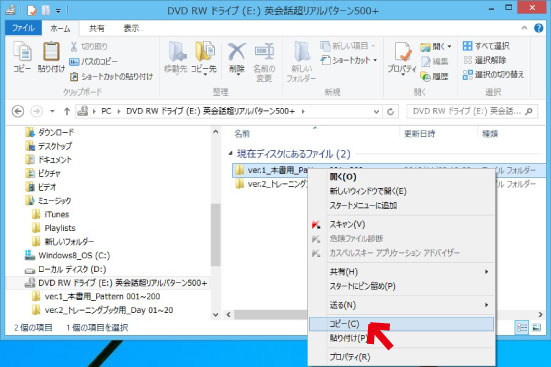551x367 pixels.
Task: Click the search magnifier icon
Action: [529, 111]
